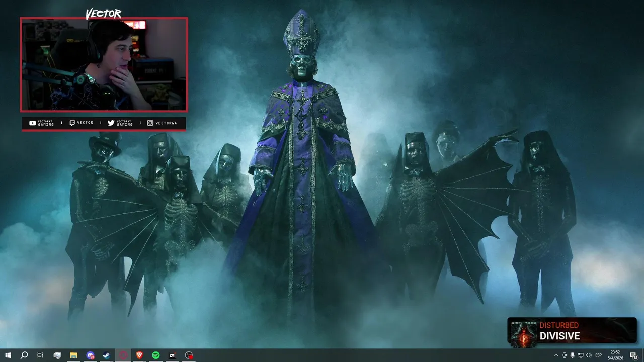This screenshot has height=362, width=644.
Task: Open notification center with 13 badge
Action: (x=634, y=355)
